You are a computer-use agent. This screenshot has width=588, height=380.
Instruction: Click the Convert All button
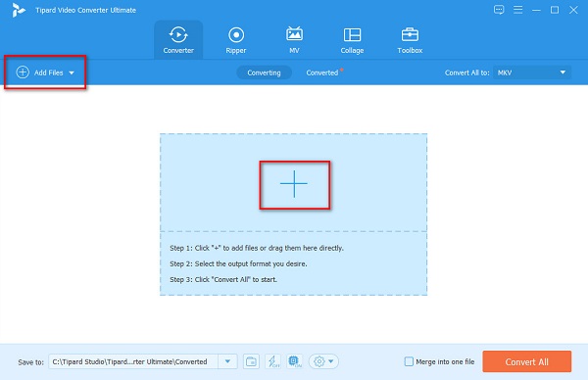(x=527, y=361)
